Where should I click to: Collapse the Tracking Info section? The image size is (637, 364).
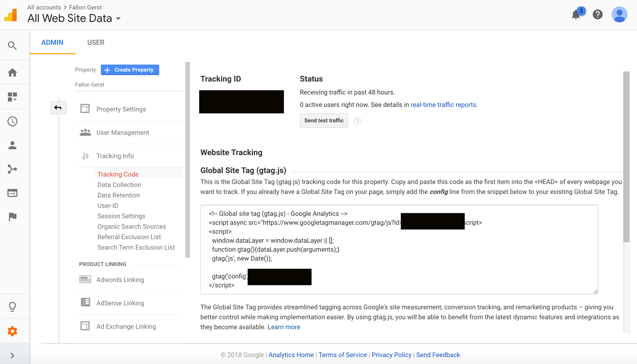click(115, 156)
